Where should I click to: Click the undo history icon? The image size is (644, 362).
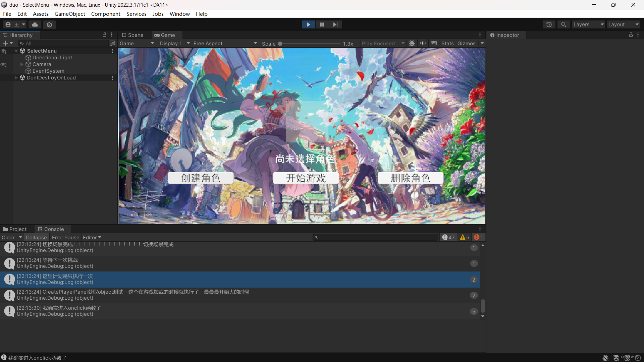[549, 24]
